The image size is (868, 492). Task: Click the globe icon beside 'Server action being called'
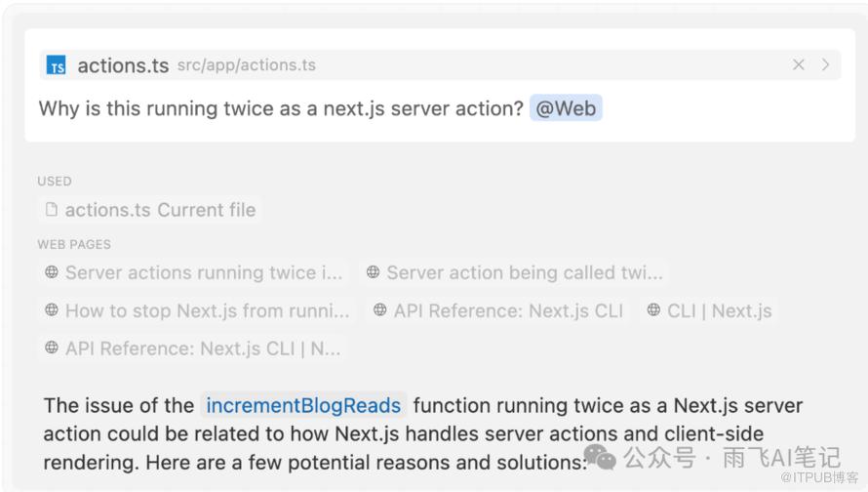[x=374, y=272]
